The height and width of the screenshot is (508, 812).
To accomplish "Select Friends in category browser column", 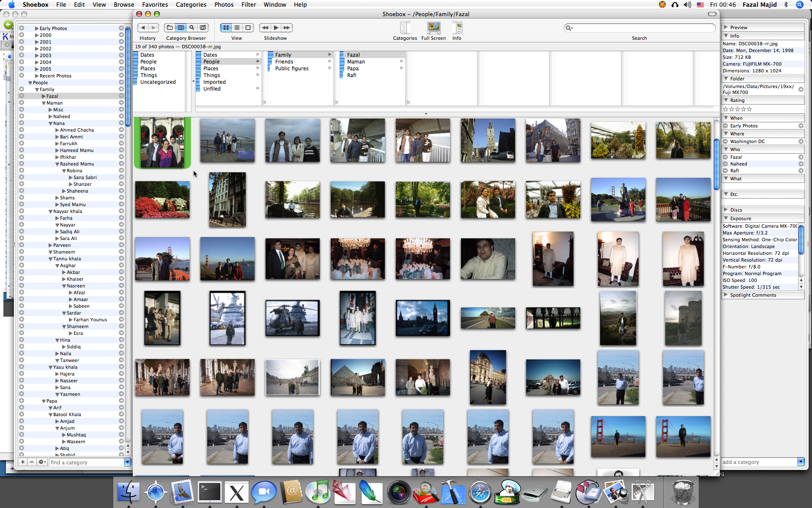I will pos(284,62).
